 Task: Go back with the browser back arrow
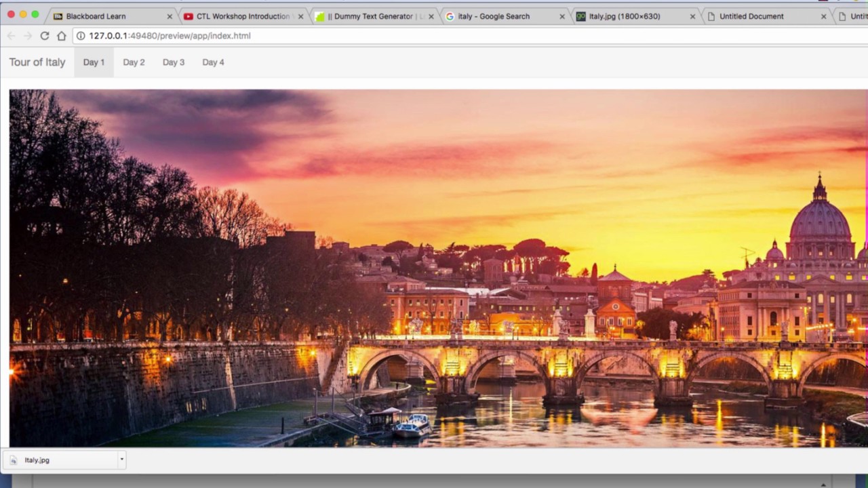point(11,36)
